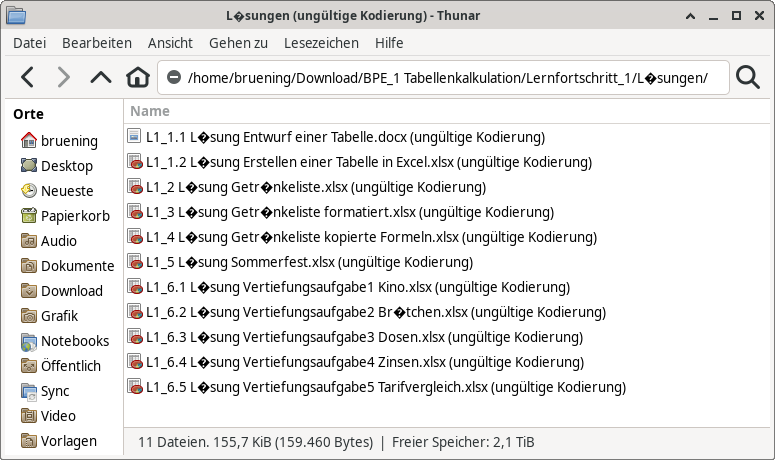This screenshot has height=460, width=775.
Task: Sort files by the Name column header
Action: point(150,111)
